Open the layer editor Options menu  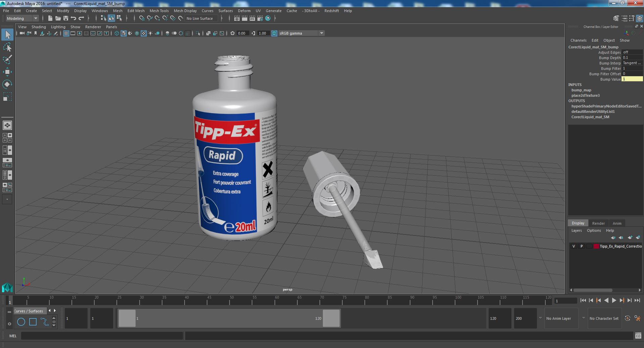pyautogui.click(x=594, y=230)
